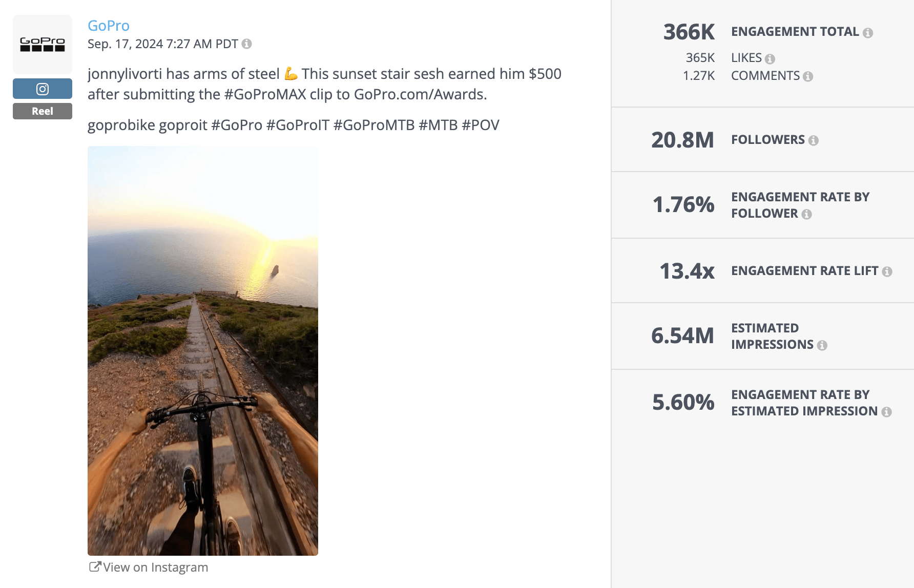Click the Instagram channel icon badge
Viewport: 914px width, 588px height.
point(43,89)
